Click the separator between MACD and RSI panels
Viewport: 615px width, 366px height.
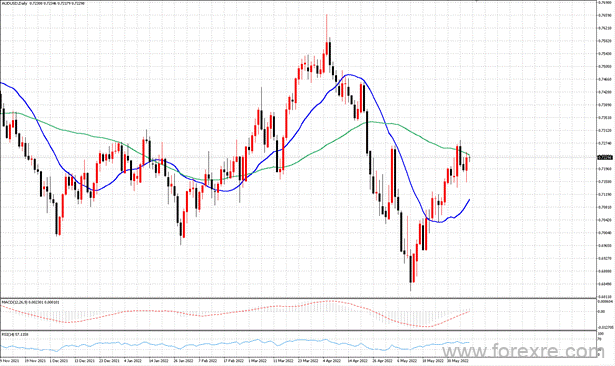(x=298, y=330)
